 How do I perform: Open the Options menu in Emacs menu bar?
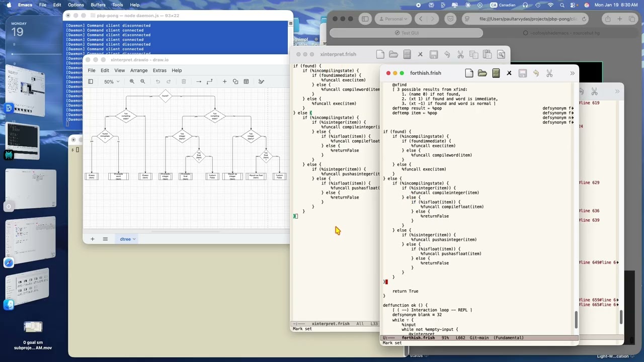pyautogui.click(x=76, y=5)
